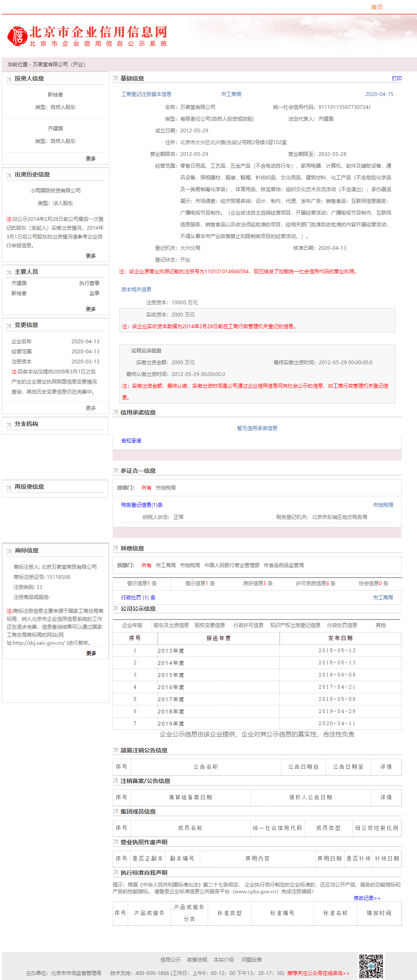The image size is (417, 980).
Task: Click investor name 靳桂香
Action: 55,95
